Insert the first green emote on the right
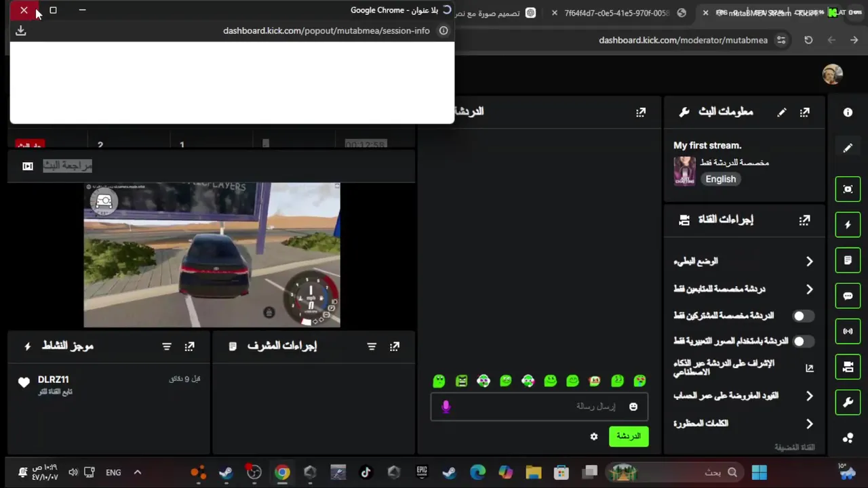 coord(639,381)
